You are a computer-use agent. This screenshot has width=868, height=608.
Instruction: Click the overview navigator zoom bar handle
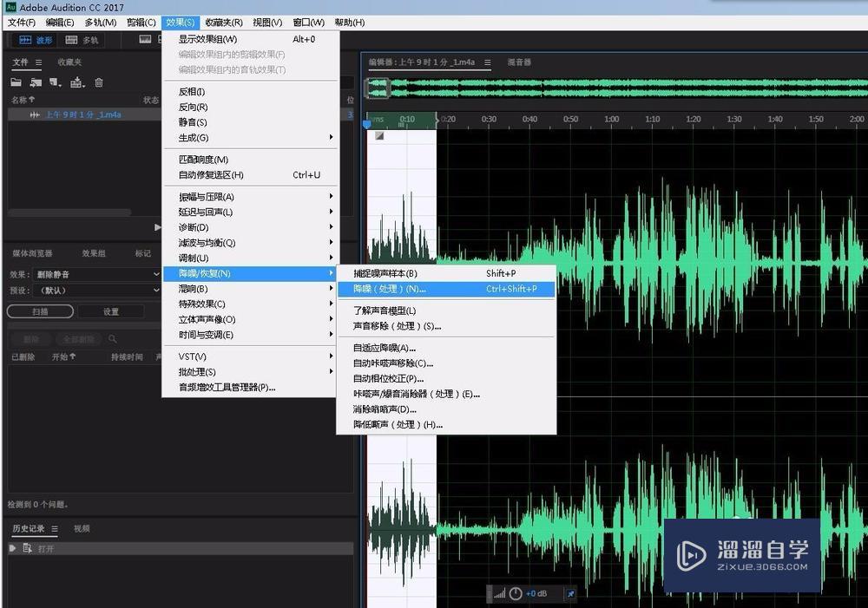tap(378, 88)
